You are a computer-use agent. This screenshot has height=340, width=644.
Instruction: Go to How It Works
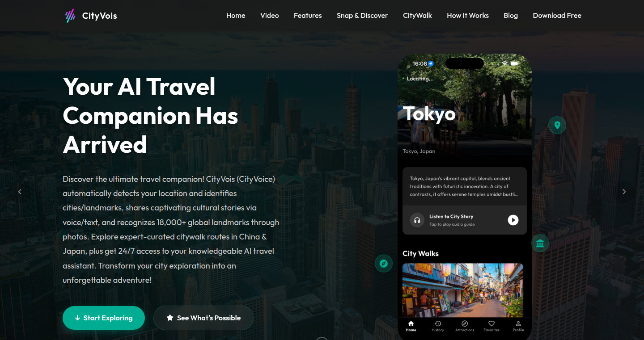point(468,16)
